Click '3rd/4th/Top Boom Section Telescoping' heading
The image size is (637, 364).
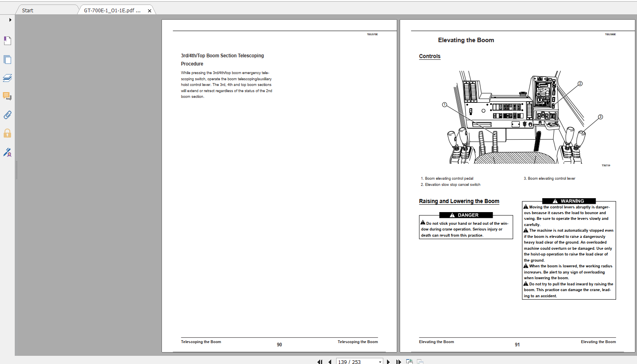223,56
